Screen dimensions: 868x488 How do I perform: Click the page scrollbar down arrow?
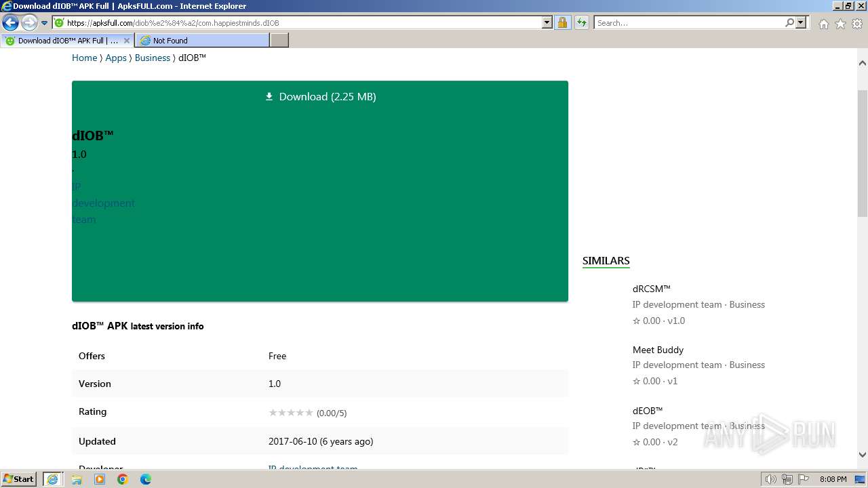pos(863,455)
